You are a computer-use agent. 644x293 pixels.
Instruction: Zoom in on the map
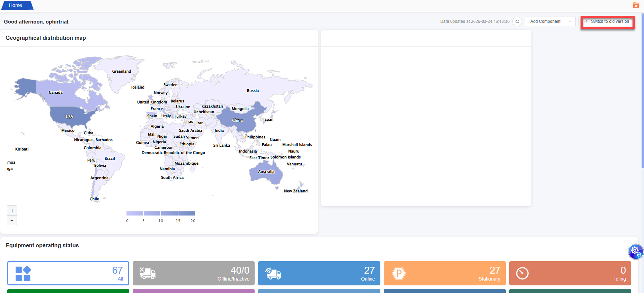click(x=12, y=211)
